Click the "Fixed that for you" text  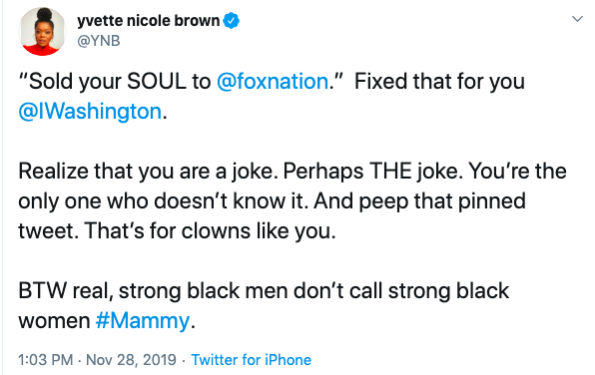click(x=439, y=81)
